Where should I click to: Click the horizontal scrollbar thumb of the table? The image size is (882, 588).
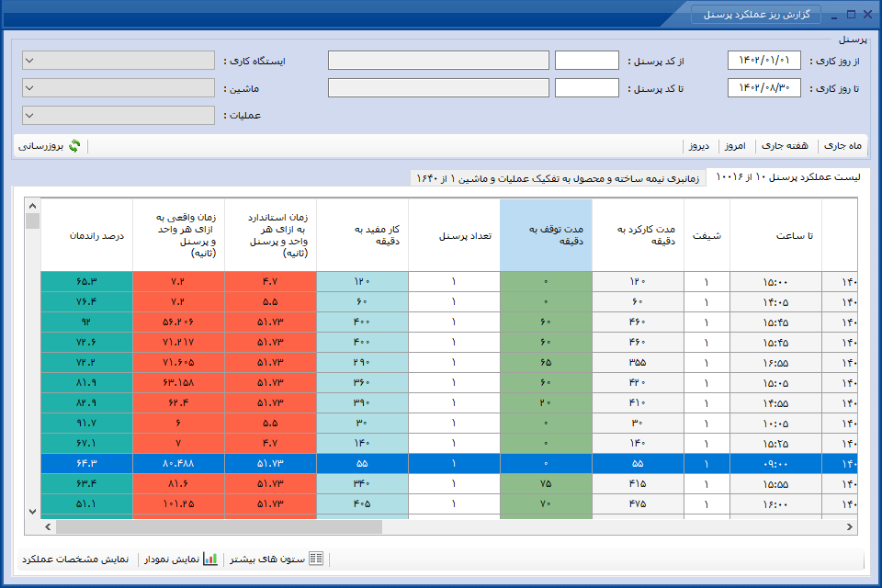pos(219,527)
